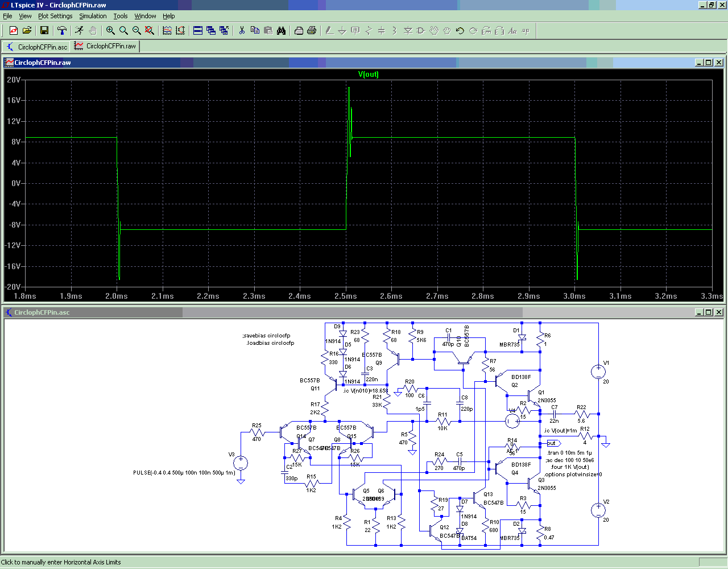Click the Undo arrow icon
728x569 pixels.
point(460,31)
